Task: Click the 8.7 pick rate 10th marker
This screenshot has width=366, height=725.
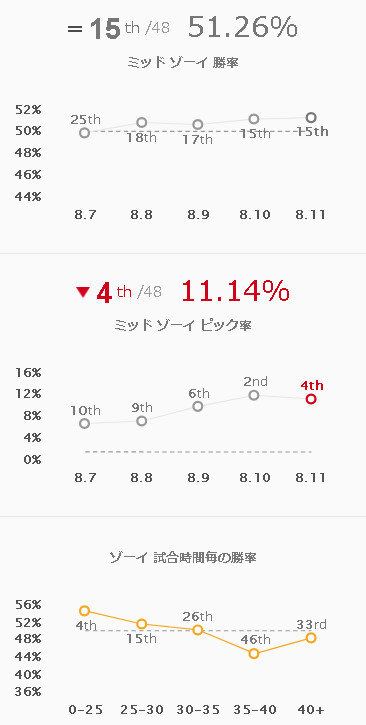Action: (85, 424)
